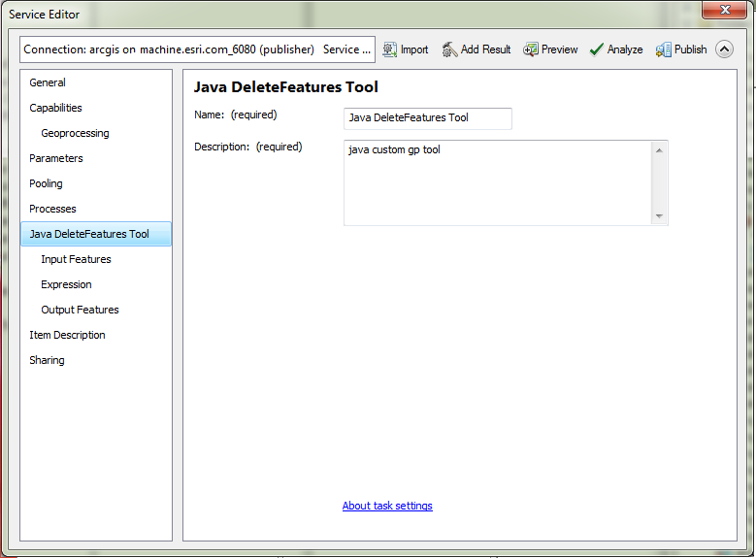Collapse the header with the round chevron button
Image resolution: width=756 pixels, height=558 pixels.
(x=724, y=49)
